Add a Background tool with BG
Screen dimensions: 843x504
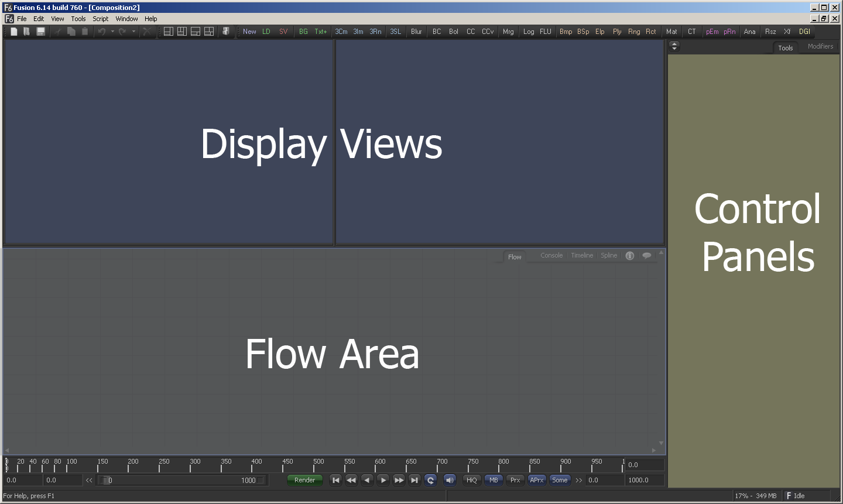click(303, 32)
